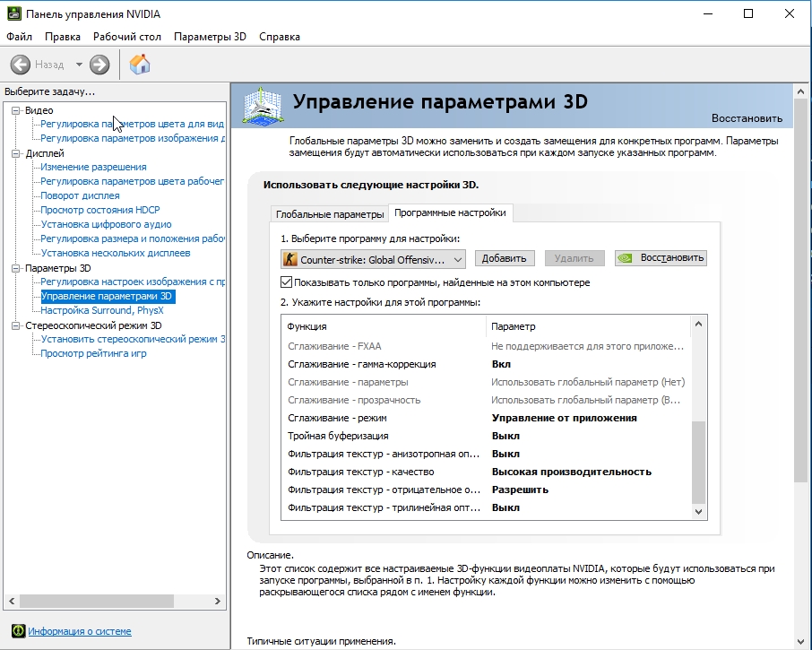Open the Правка menu
The height and width of the screenshot is (650, 812).
63,37
